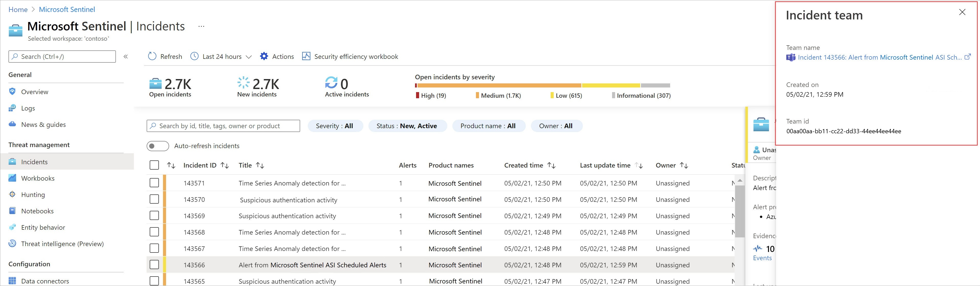Open Data connectors menu item
Image resolution: width=980 pixels, height=286 pixels.
tap(45, 281)
